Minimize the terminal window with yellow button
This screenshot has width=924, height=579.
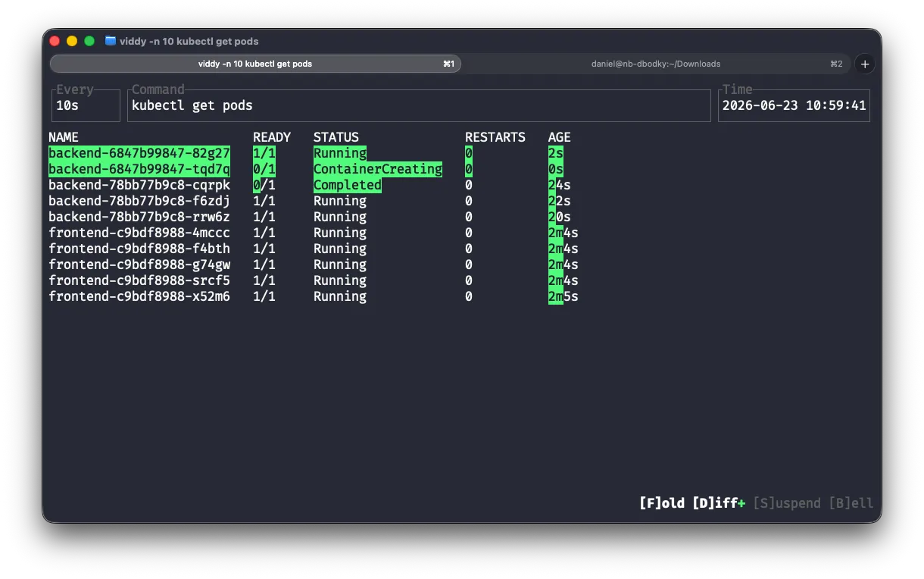(x=72, y=41)
